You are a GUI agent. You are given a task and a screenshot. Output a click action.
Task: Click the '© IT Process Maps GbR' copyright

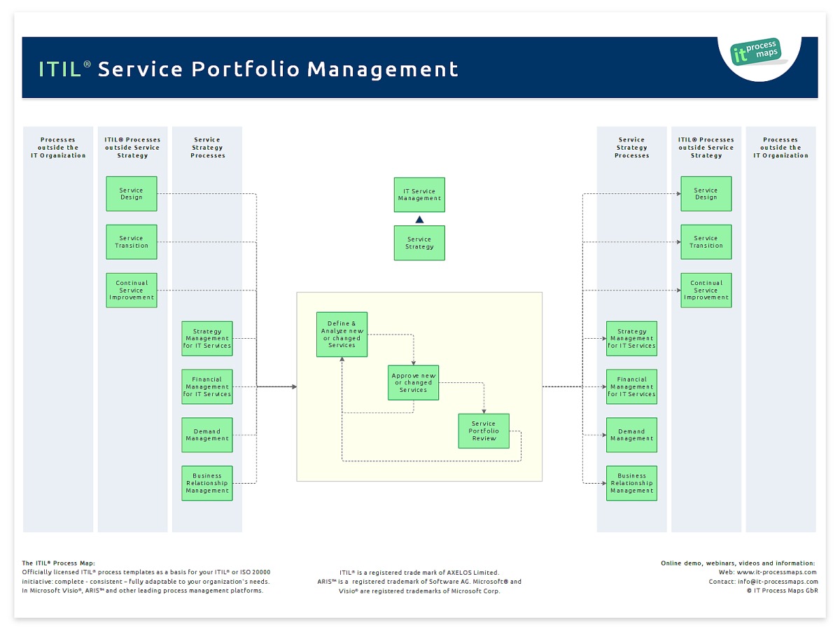point(783,591)
